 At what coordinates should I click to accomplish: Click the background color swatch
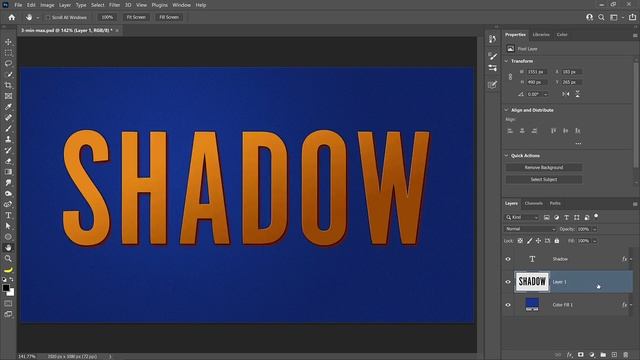click(x=11, y=293)
